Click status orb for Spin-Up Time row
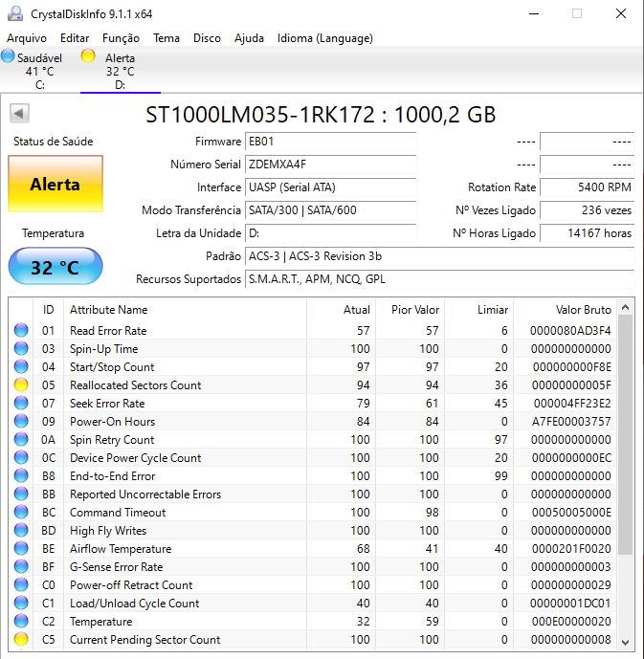The height and width of the screenshot is (659, 644). (x=21, y=348)
